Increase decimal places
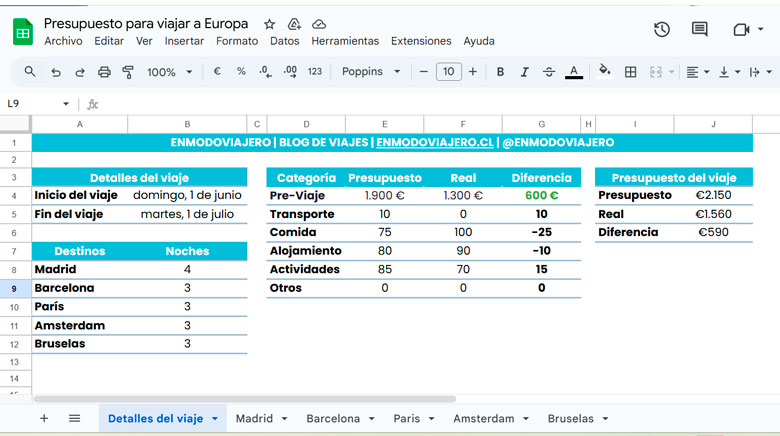Viewport: 780px width, 436px height. (290, 72)
